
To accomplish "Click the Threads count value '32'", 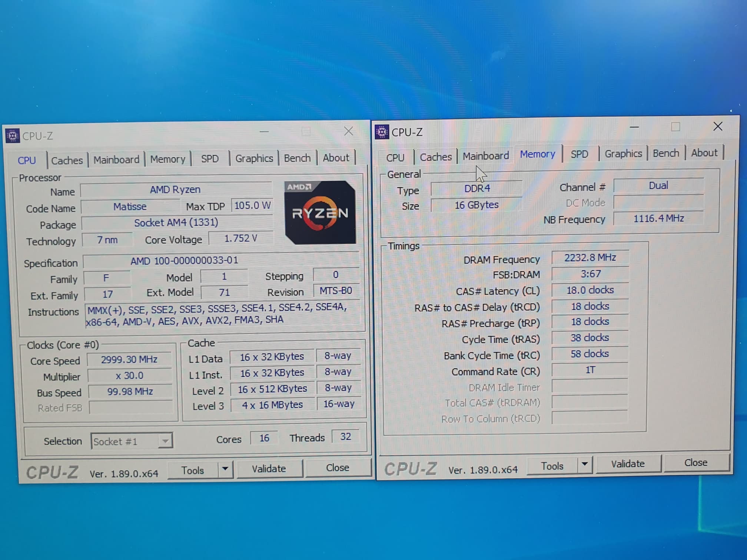I will (345, 437).
